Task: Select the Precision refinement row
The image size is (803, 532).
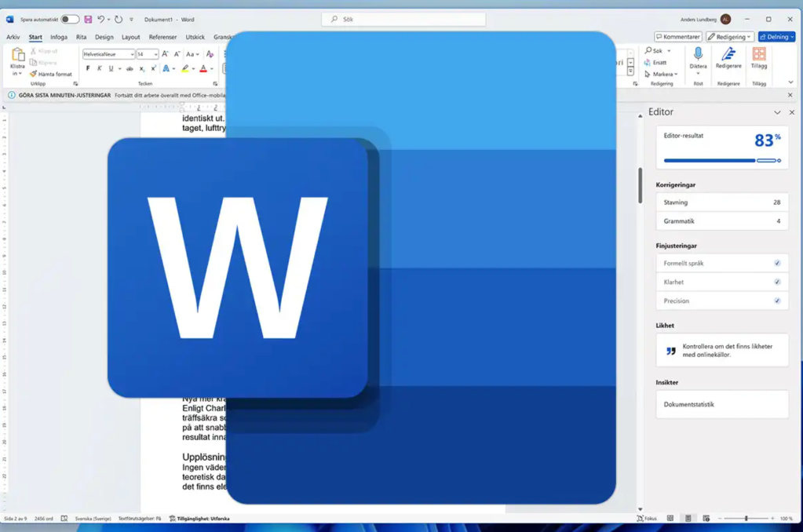Action: pyautogui.click(x=722, y=301)
